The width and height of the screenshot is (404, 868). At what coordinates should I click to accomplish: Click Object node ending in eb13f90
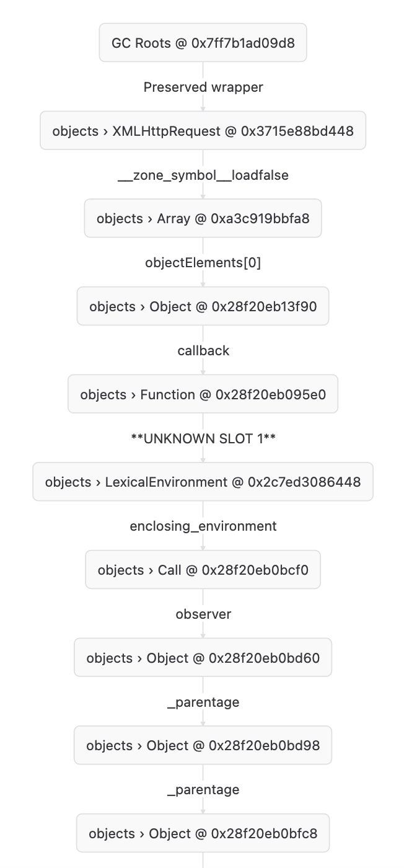pos(203,306)
